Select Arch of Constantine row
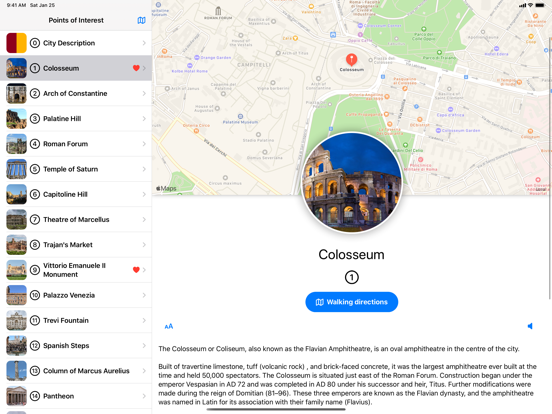The width and height of the screenshot is (552, 414). point(76,93)
